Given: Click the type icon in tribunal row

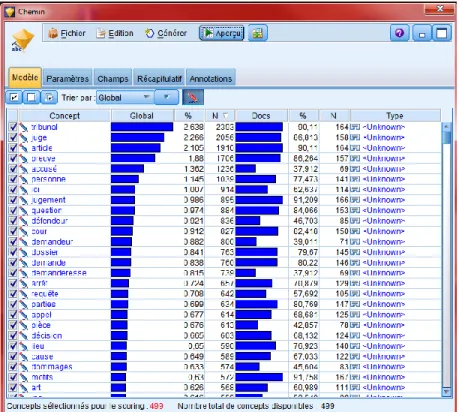Looking at the screenshot, I should click(355, 127).
